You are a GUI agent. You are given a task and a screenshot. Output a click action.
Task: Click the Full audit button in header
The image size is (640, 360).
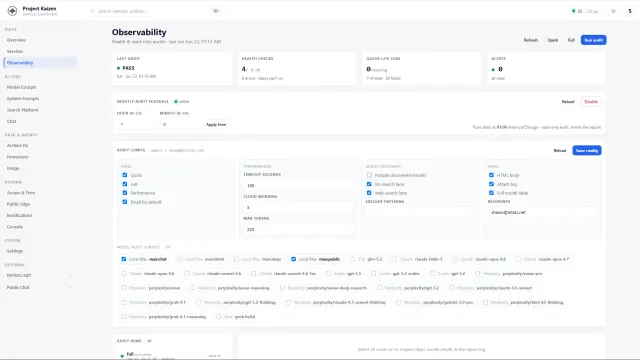pos(571,40)
